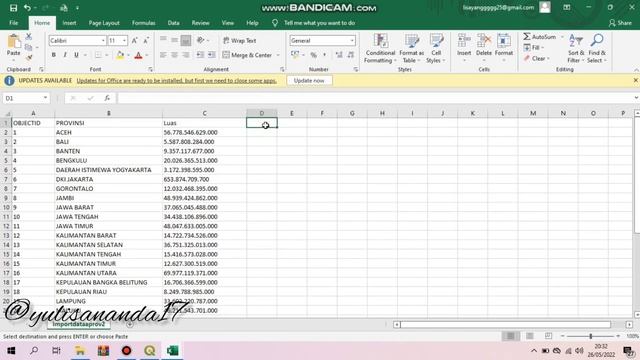Viewport: 640px width, 360px height.
Task: Toggle Italic formatting
Action: coord(65,55)
